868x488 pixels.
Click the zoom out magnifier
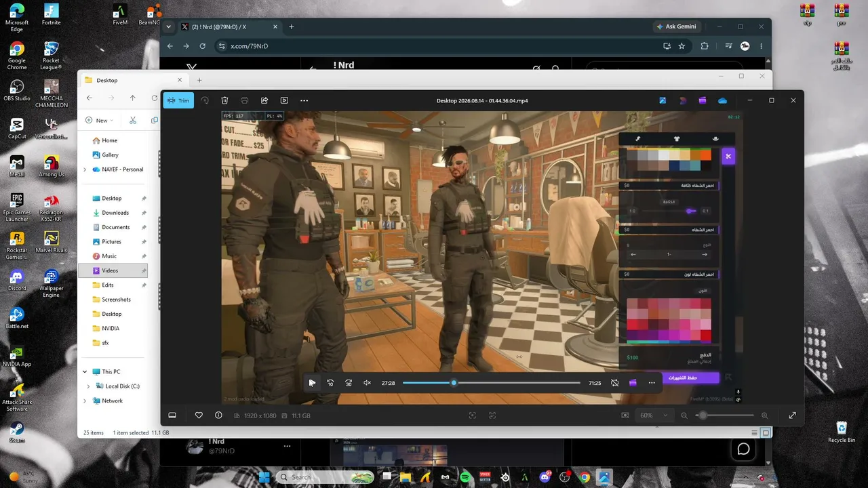pyautogui.click(x=684, y=415)
